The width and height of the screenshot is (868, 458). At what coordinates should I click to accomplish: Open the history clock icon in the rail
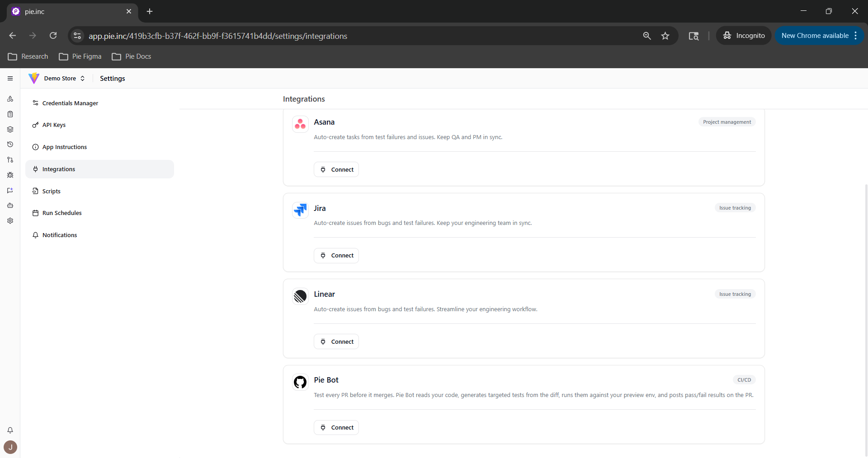pos(10,145)
